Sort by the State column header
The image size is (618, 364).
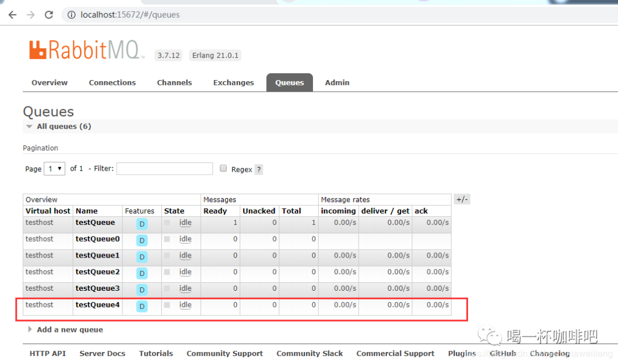[x=174, y=211]
